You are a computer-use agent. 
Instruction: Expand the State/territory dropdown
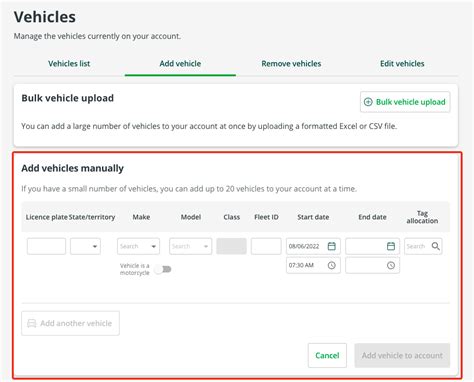[85, 246]
